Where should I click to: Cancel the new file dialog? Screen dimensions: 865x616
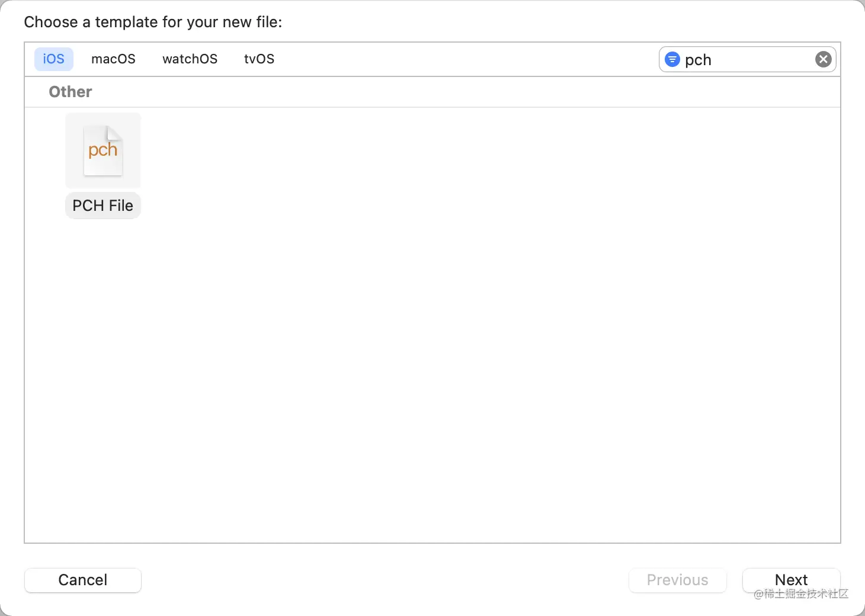point(82,580)
